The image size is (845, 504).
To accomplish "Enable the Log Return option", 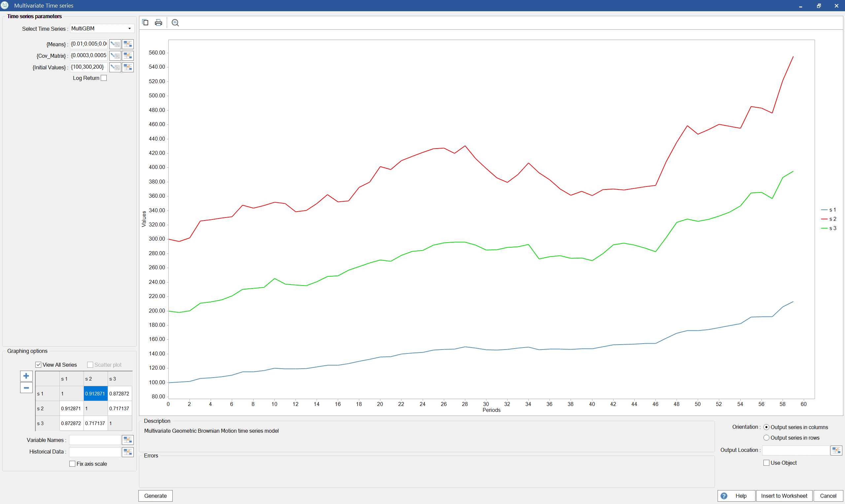I will click(x=104, y=78).
